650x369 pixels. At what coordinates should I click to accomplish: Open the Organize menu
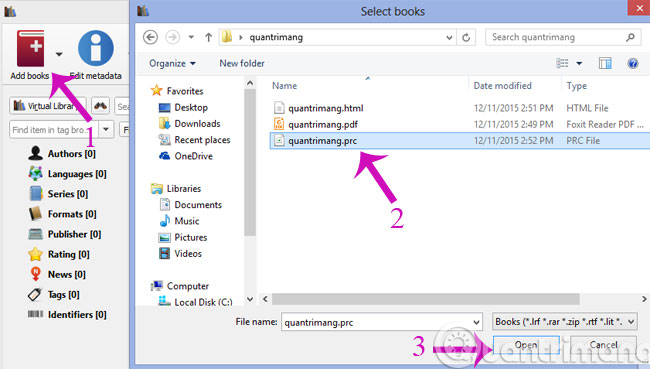point(172,63)
